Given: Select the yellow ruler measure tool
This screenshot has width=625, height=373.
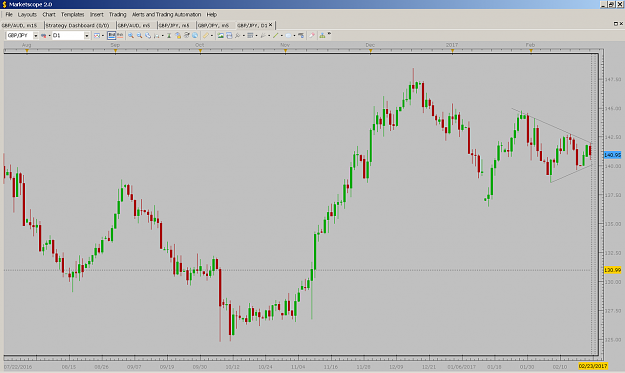Looking at the screenshot, I should click(206, 35).
